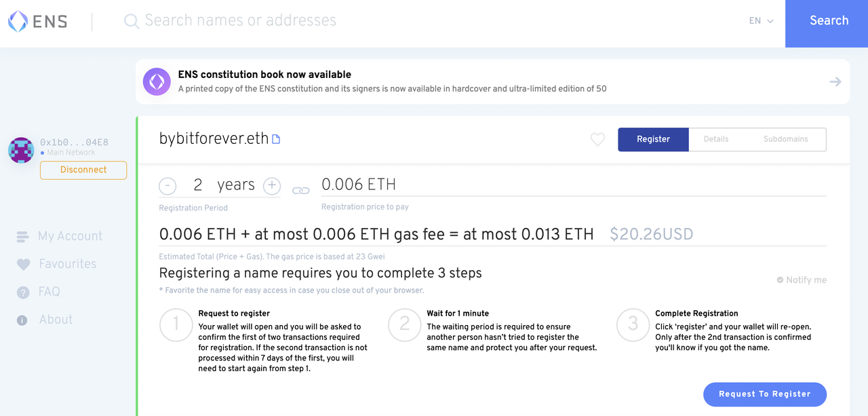Follow the banner arrow icon

tap(835, 81)
